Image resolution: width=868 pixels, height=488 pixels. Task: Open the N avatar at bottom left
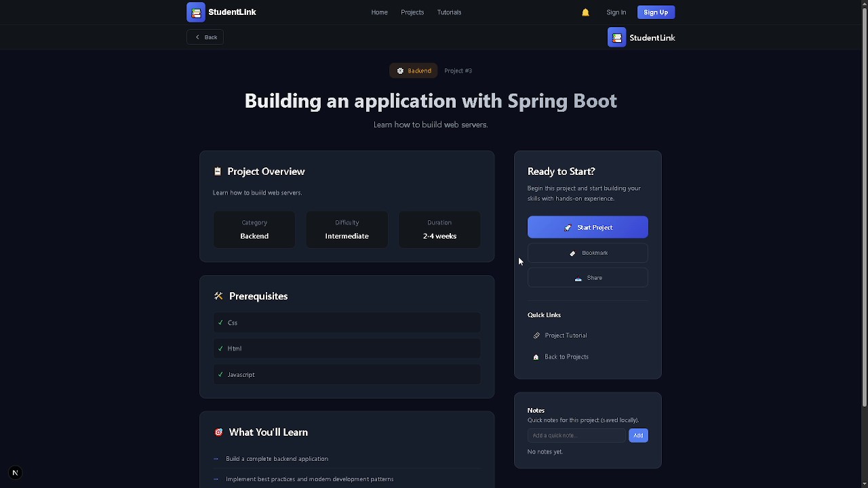[14, 472]
